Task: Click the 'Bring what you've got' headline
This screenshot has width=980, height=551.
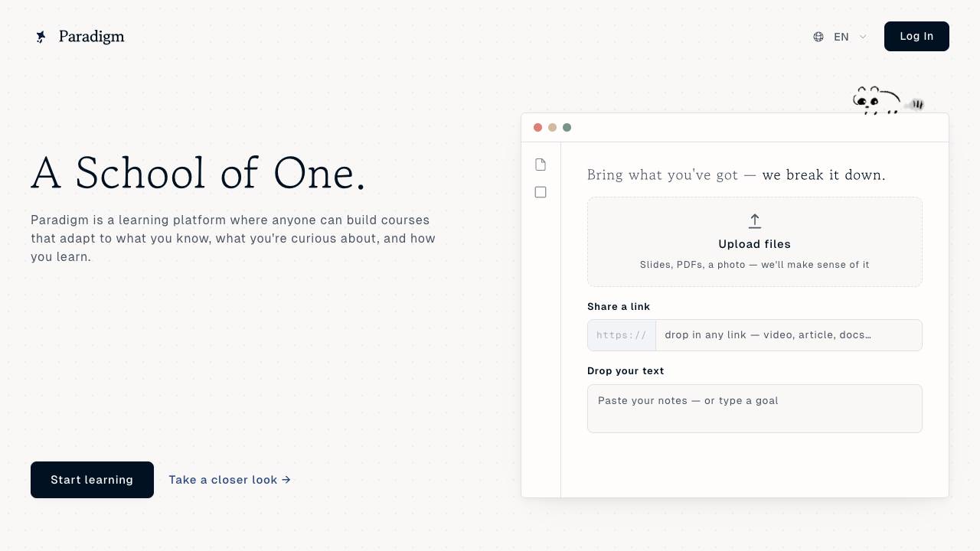Action: pos(737,175)
